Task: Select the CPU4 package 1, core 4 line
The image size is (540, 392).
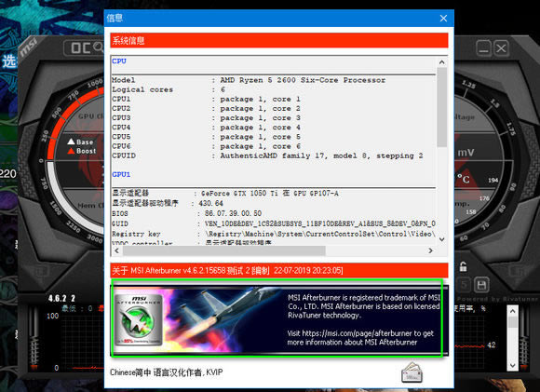Action: [207, 128]
